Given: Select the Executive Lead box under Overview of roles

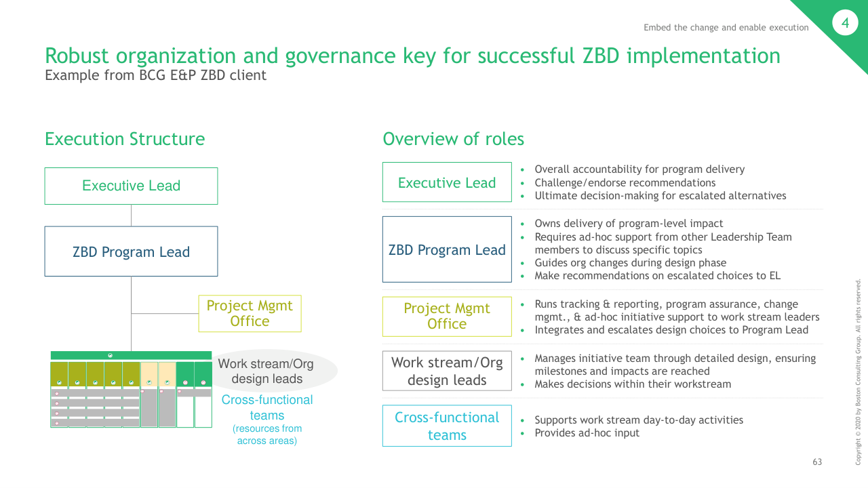Looking at the screenshot, I should click(x=447, y=182).
